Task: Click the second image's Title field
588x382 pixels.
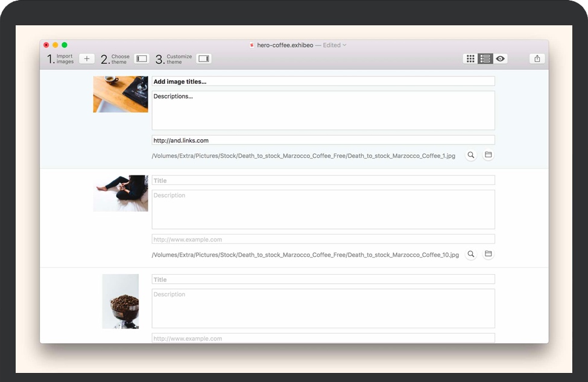Action: [x=323, y=180]
